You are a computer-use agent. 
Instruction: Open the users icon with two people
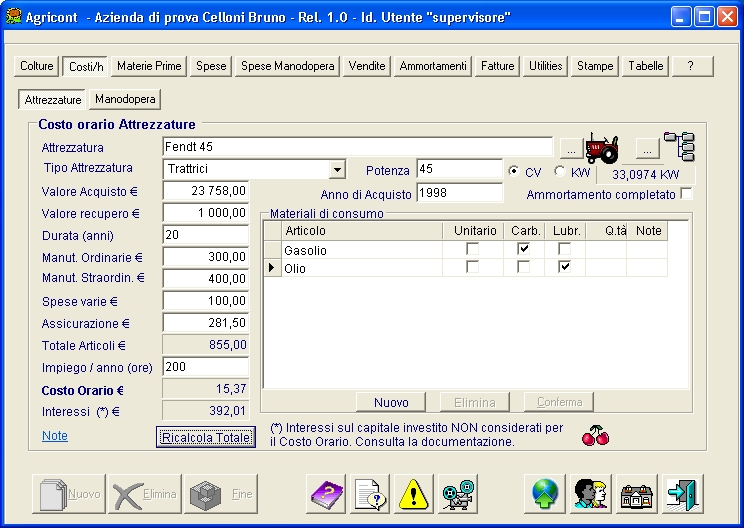590,493
